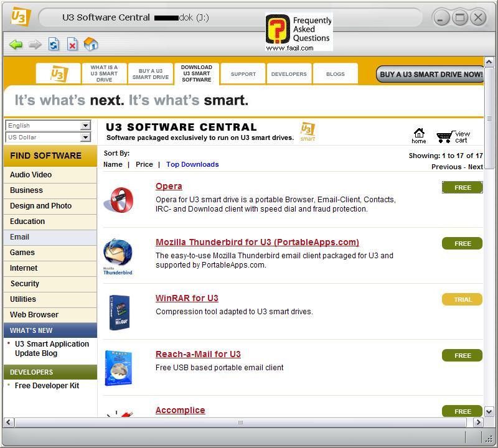498x448 pixels.
Task: Click the FREE button for Accomplice
Action: pyautogui.click(x=463, y=411)
